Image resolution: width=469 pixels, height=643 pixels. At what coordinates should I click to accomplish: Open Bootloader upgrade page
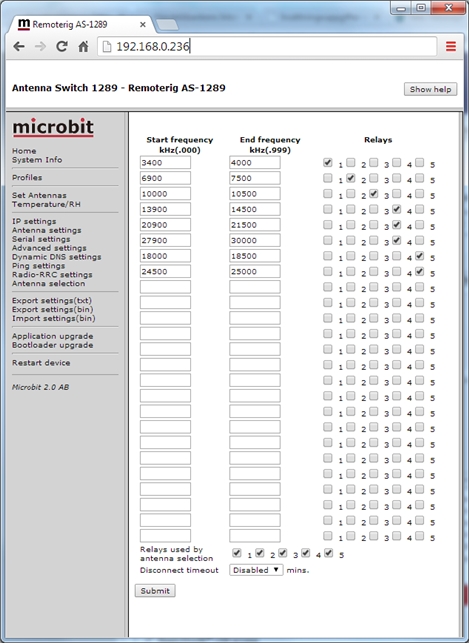pos(52,345)
